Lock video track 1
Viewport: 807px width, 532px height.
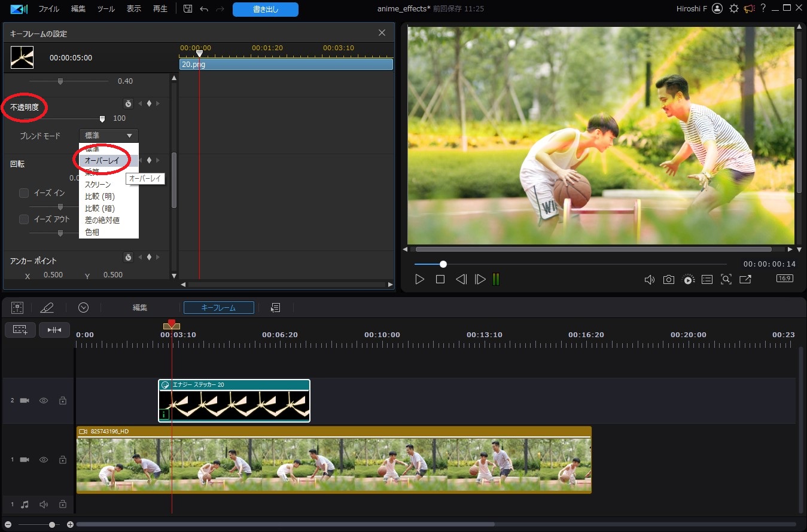pos(62,460)
